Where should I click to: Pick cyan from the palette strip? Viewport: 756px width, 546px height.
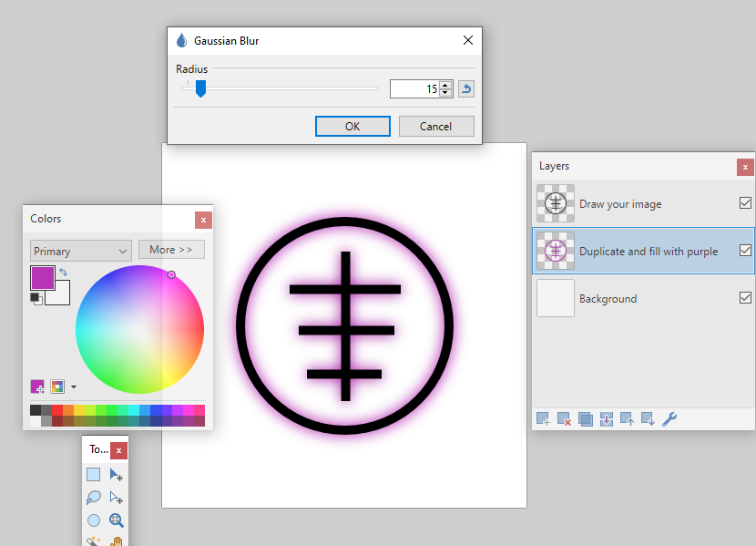(x=134, y=410)
